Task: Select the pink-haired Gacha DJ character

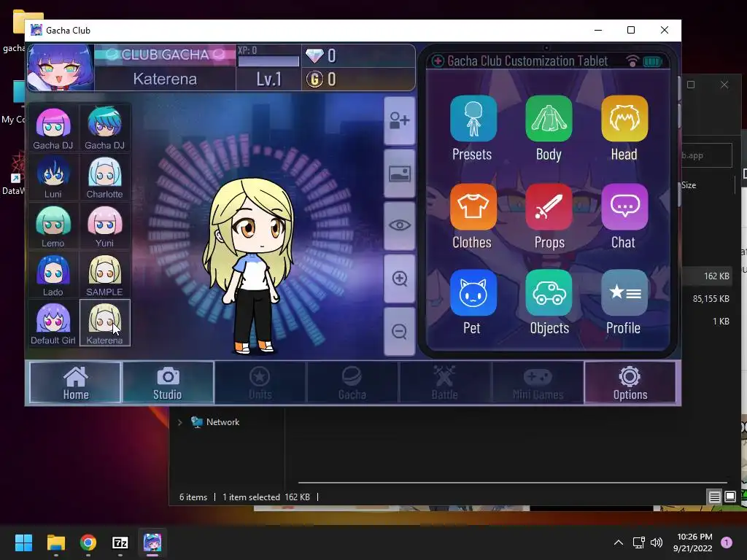Action: (53, 128)
